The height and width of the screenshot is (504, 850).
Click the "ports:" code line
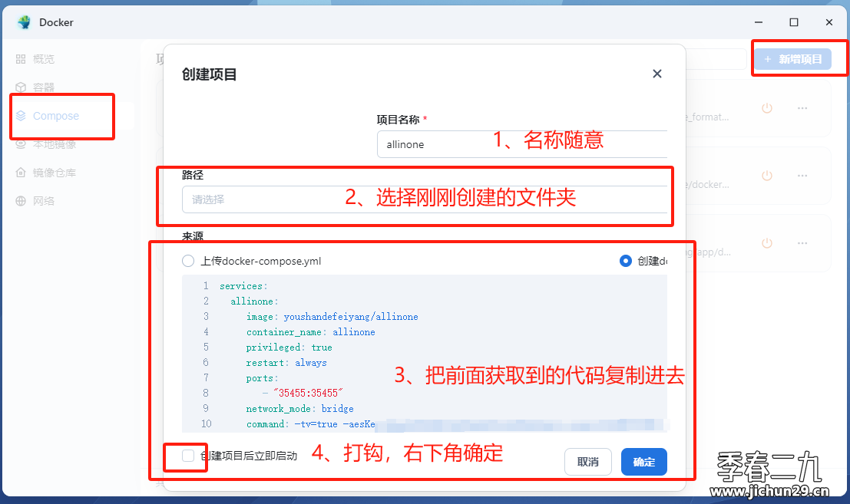(x=262, y=378)
